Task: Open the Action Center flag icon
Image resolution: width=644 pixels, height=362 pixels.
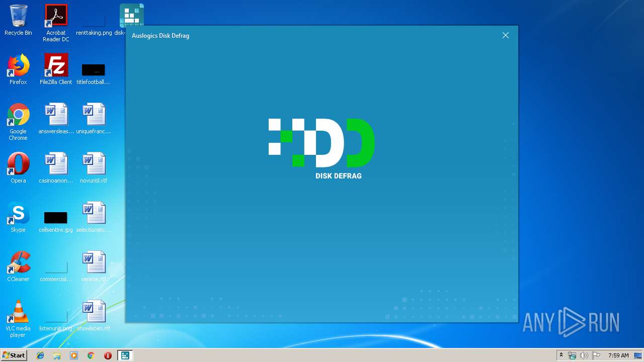Action: (596, 355)
